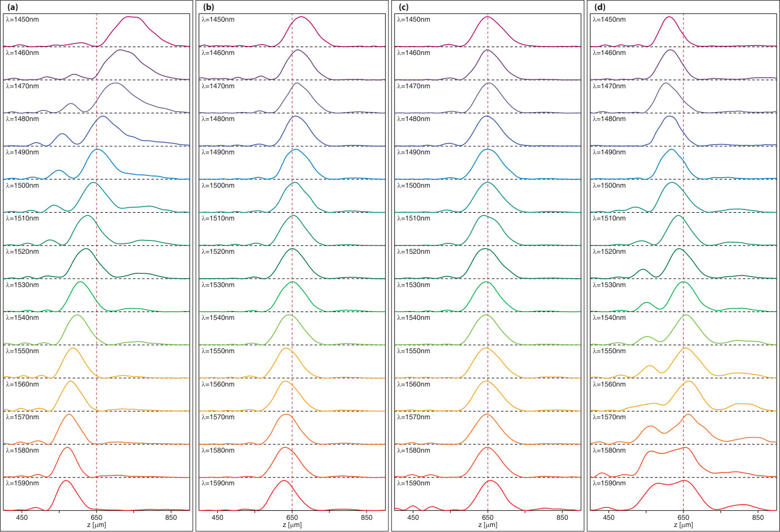Click the 1500nm curve peak in panel (c)
Viewport: 780px width, 532px height.
pos(488,183)
